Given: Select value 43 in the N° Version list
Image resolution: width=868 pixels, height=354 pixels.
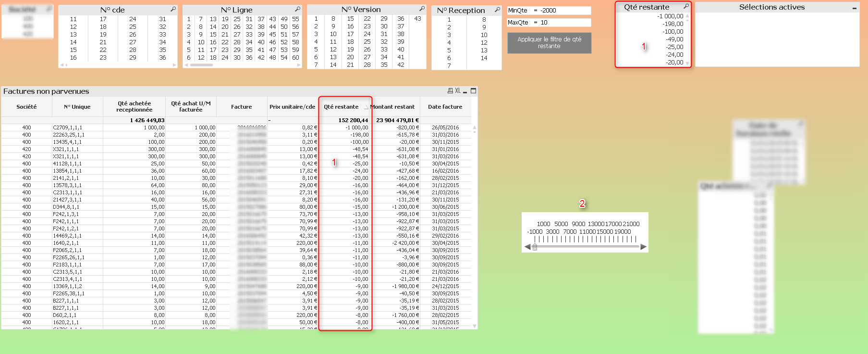Looking at the screenshot, I should [x=417, y=19].
